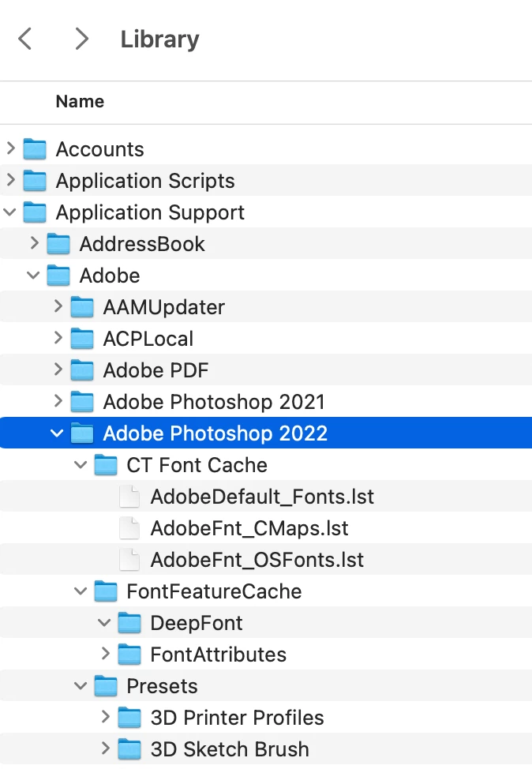Expand the ACPLocal folder chevron
532x769 pixels.
point(58,338)
